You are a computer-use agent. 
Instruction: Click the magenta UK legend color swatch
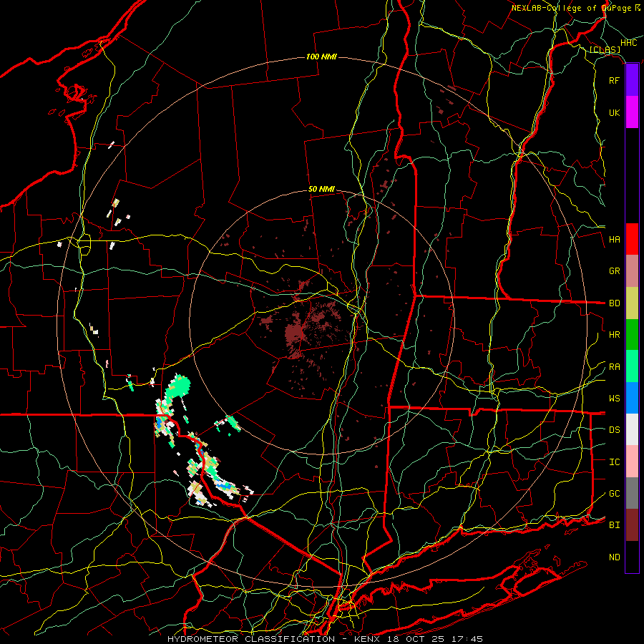tap(632, 112)
